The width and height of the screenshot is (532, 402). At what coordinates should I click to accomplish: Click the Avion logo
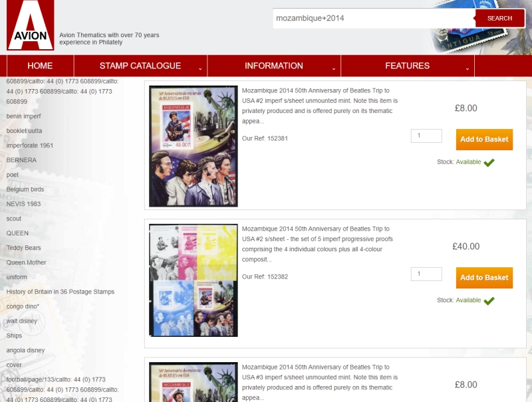pos(30,25)
